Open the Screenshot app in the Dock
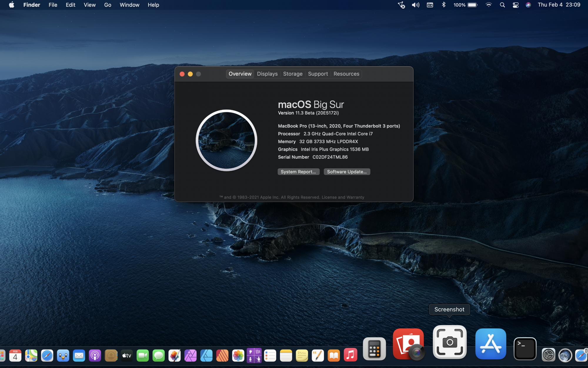Image resolution: width=588 pixels, height=368 pixels. point(450,342)
